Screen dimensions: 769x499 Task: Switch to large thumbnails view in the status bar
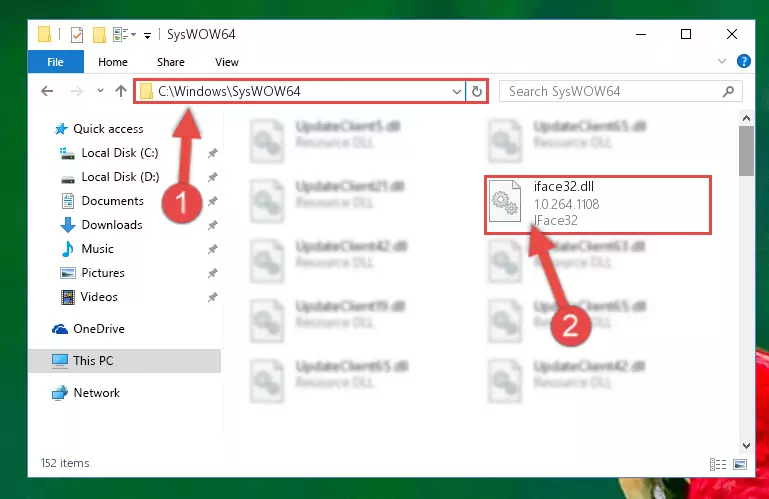click(740, 464)
